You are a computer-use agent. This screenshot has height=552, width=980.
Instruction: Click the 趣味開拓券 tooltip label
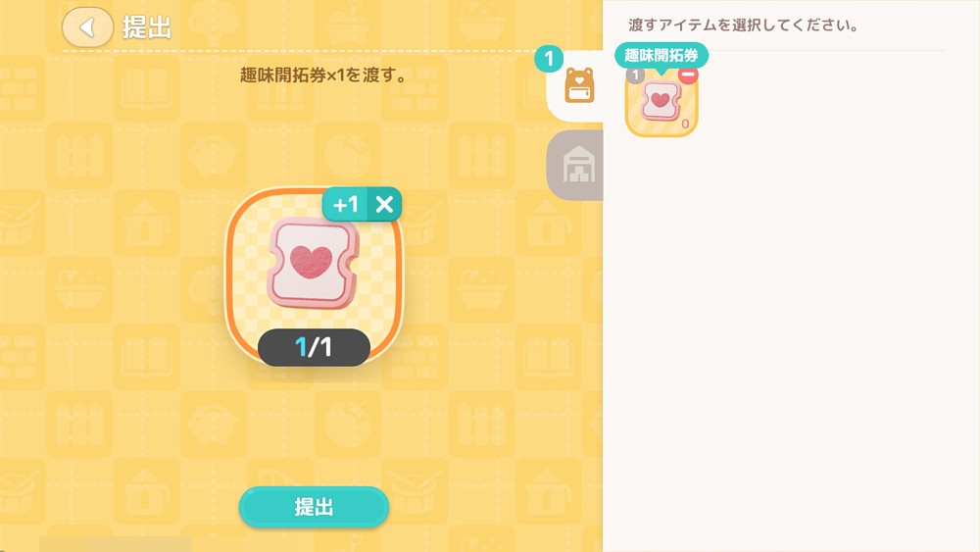[661, 55]
